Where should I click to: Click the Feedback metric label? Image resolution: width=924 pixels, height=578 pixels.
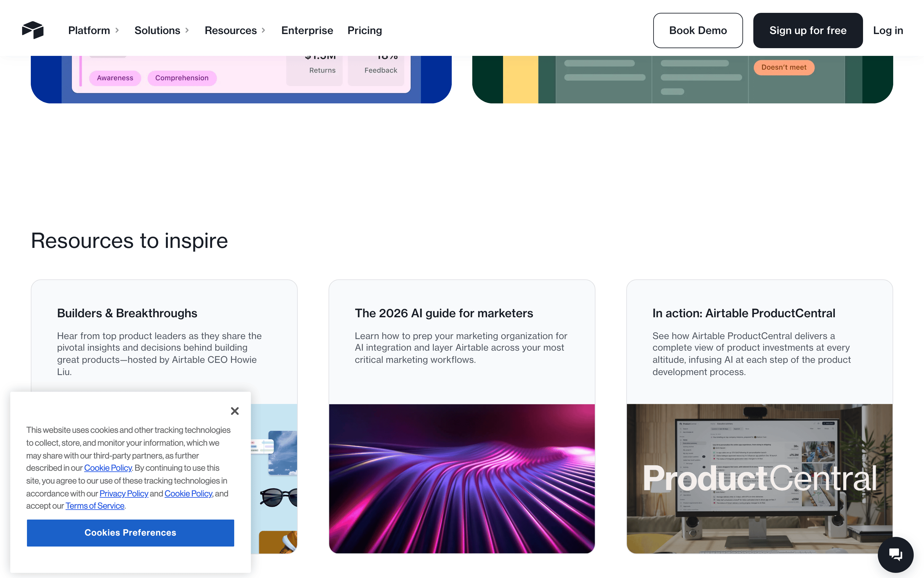pos(381,70)
